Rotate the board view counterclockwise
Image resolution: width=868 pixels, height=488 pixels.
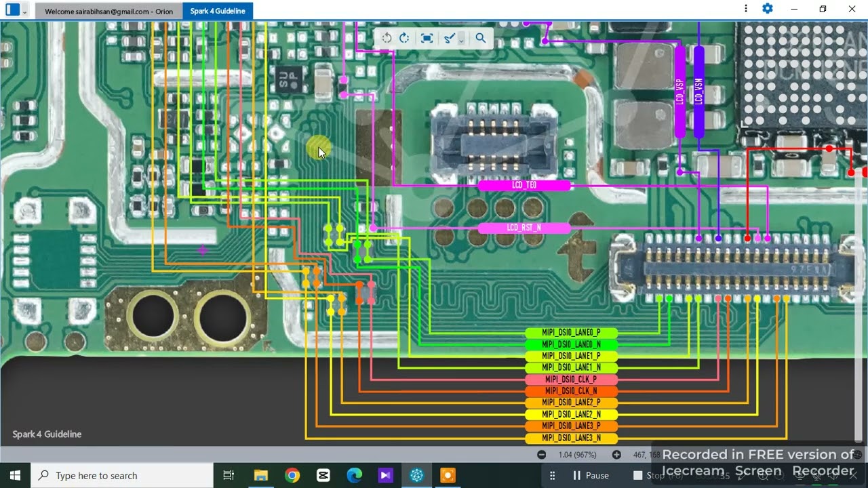(x=387, y=38)
